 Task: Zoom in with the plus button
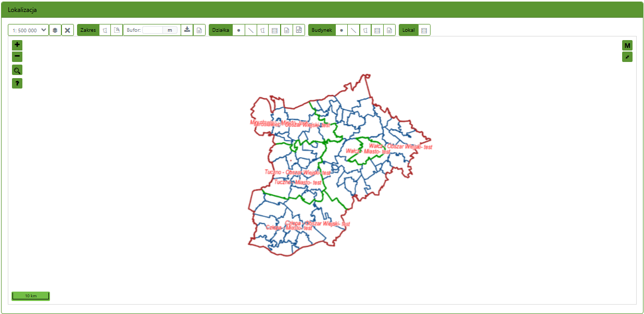pos(17,45)
